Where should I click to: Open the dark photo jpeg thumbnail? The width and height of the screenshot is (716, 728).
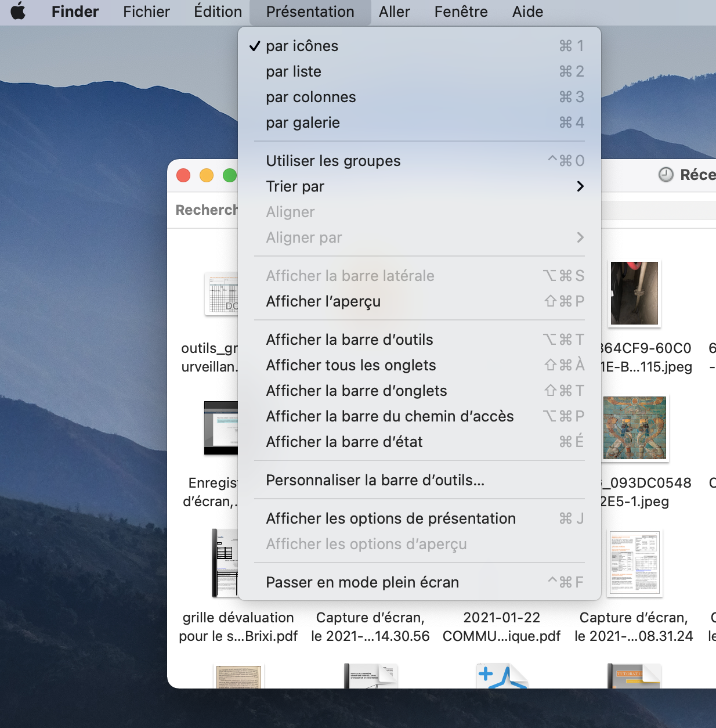tap(634, 293)
